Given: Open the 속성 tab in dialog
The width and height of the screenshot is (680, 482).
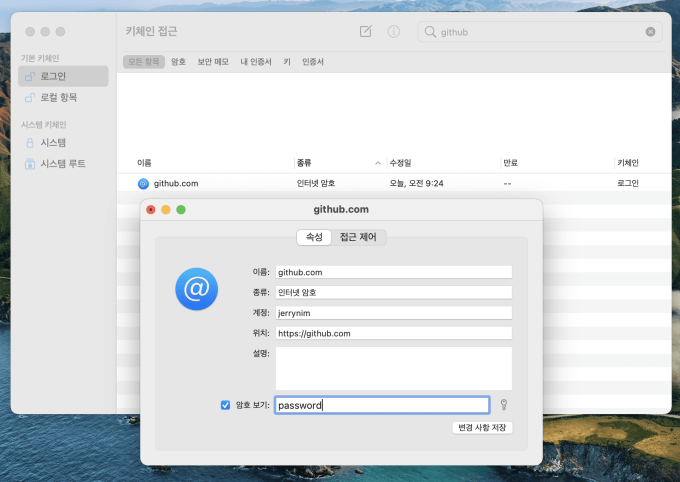Looking at the screenshot, I should tap(314, 237).
